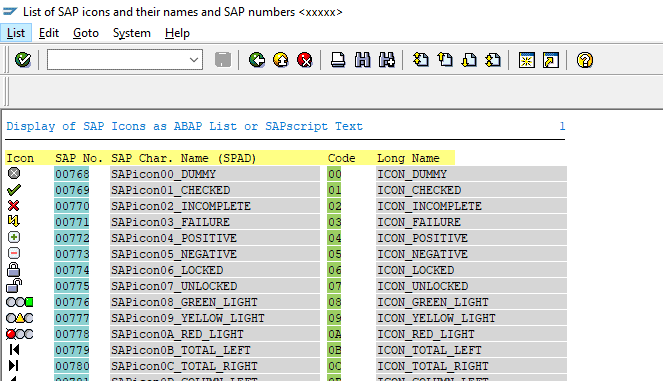Click the green checkmark ICON_CHECKED icon
Viewport: 663px width, 381px height.
pos(14,190)
